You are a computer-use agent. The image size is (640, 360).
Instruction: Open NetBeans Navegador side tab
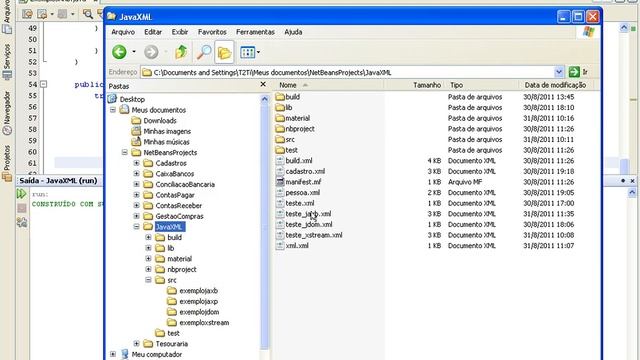click(x=7, y=113)
